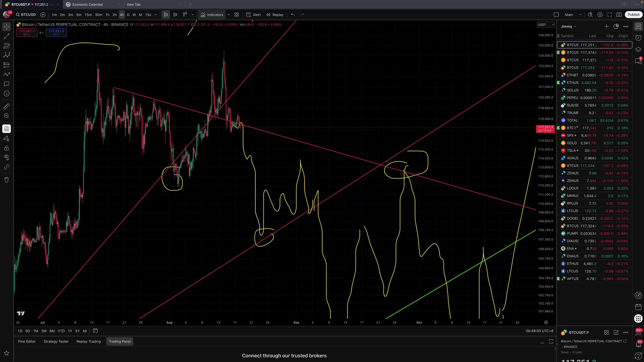Click the Publish button
The height and width of the screenshot is (362, 644).
(634, 15)
